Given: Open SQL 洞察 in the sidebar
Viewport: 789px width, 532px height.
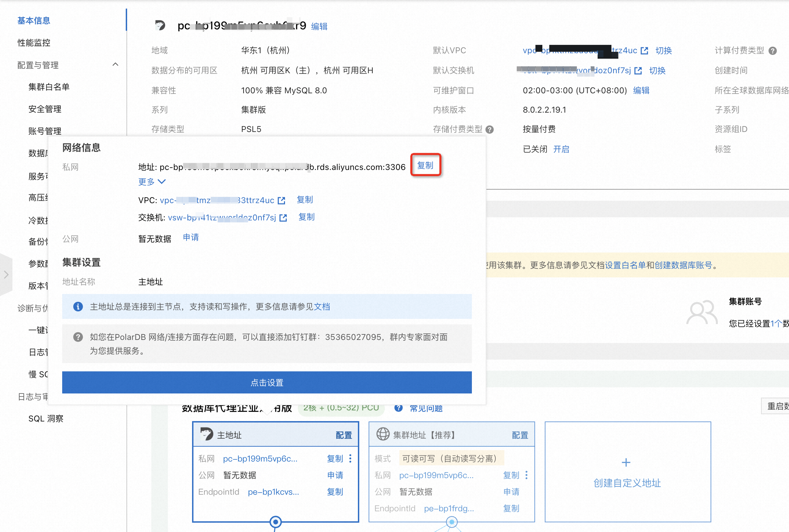Looking at the screenshot, I should [46, 419].
